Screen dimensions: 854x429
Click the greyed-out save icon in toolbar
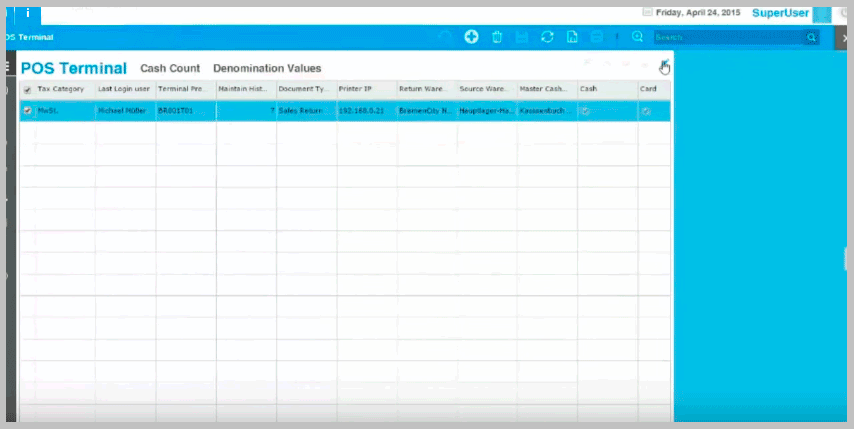522,37
